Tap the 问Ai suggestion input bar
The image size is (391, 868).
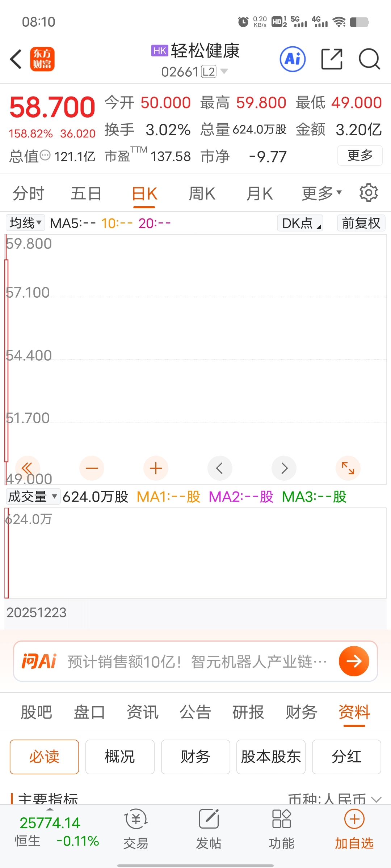pos(195,661)
